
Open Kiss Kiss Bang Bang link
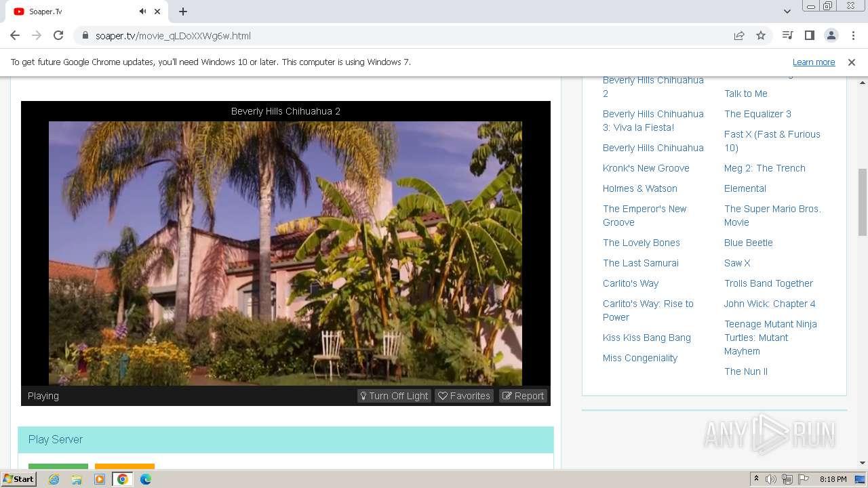[646, 338]
